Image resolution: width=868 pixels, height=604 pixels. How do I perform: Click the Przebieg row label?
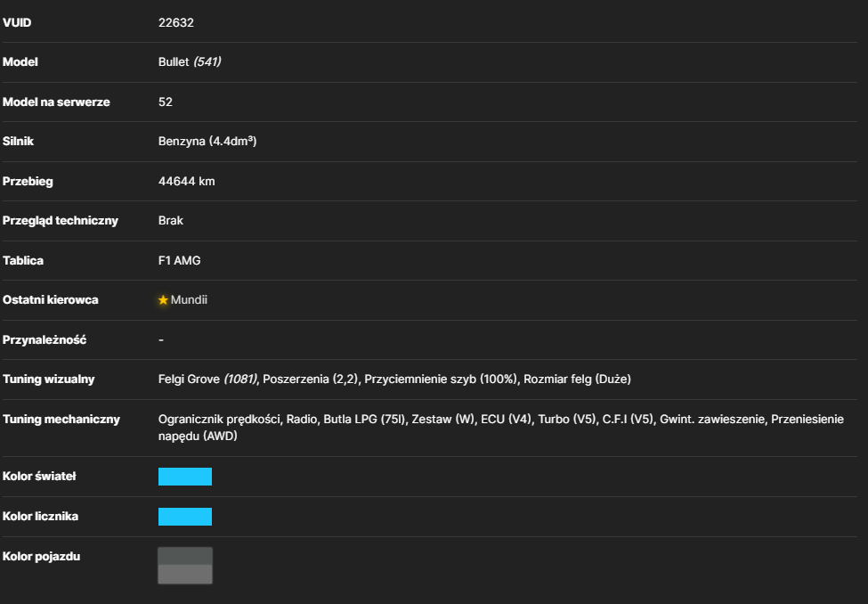tap(28, 181)
